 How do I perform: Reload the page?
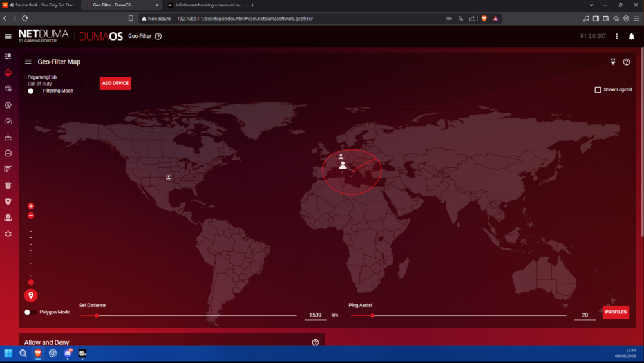click(x=24, y=19)
